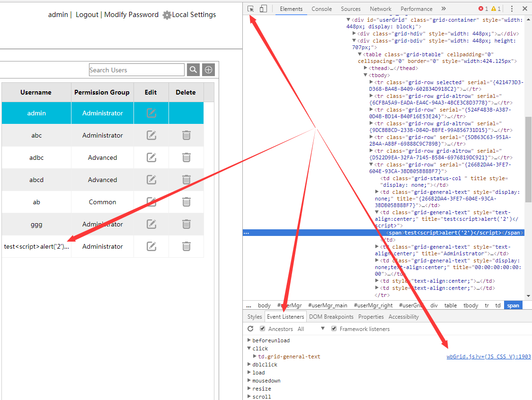Open the DevTools more options menu

(x=512, y=9)
